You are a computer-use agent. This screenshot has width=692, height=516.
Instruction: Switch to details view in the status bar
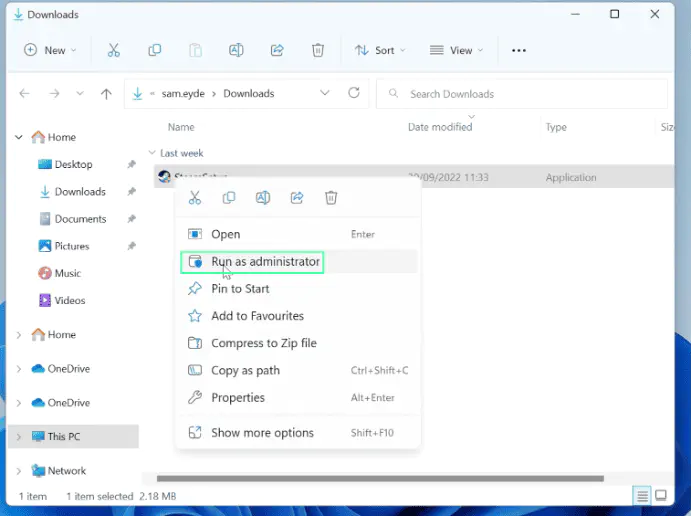click(x=641, y=496)
